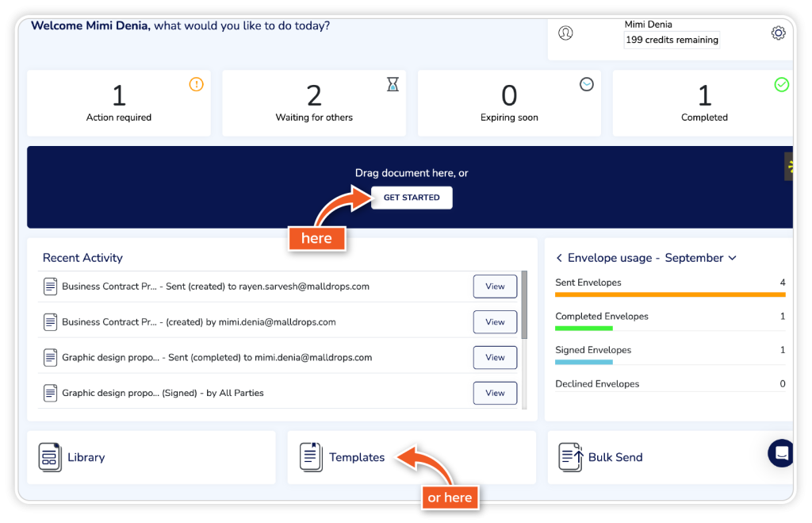Image resolution: width=812 pixels, height=523 pixels.
Task: Click the Recent Activity scrollbar
Action: [x=523, y=306]
